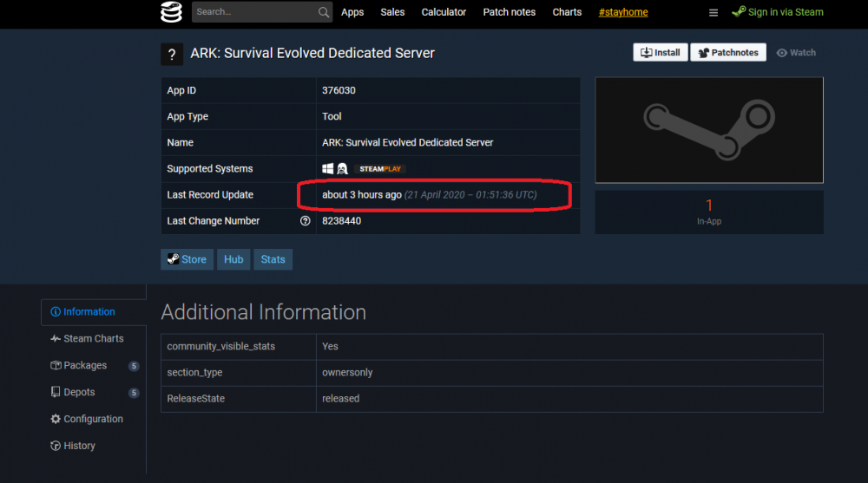The image size is (868, 483).
Task: Open the hamburger menu icon
Action: (x=713, y=13)
